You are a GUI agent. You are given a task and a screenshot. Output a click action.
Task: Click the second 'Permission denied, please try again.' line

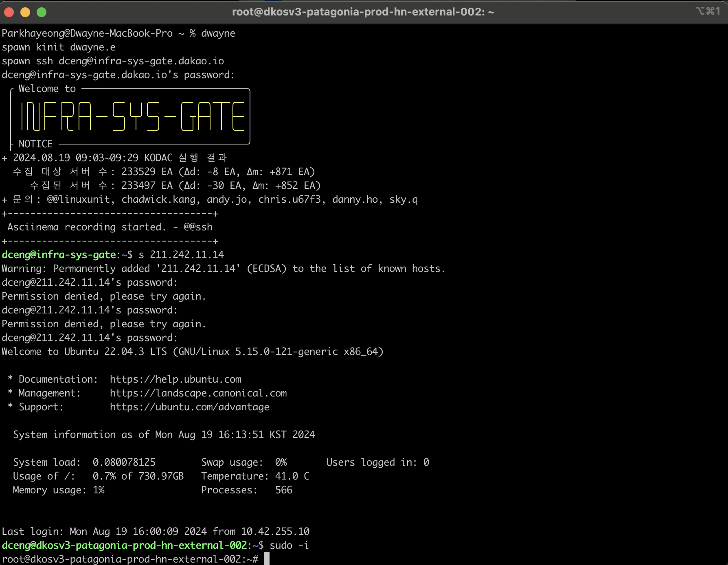[x=104, y=324]
